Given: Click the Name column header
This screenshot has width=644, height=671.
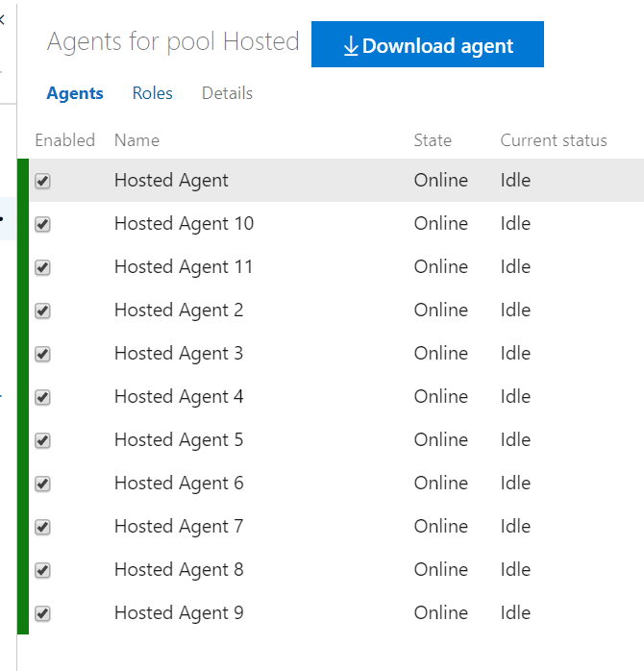Looking at the screenshot, I should (x=136, y=140).
